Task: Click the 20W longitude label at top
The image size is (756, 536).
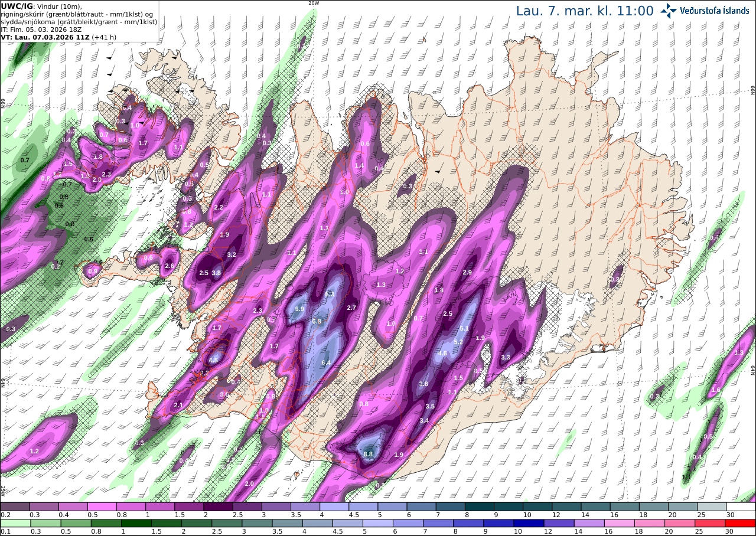Action: coord(314,3)
